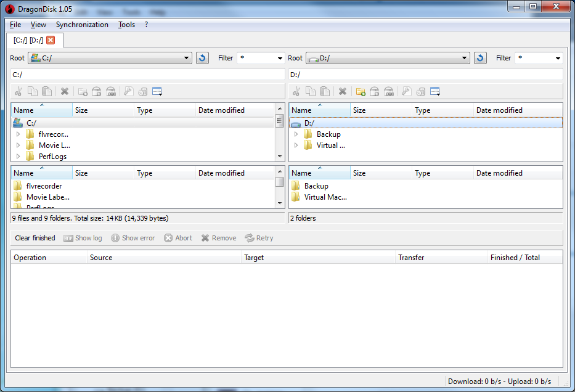Select the PerfLogs folder in the C:/ tree
Viewport: 575px width, 392px height.
pyautogui.click(x=53, y=156)
